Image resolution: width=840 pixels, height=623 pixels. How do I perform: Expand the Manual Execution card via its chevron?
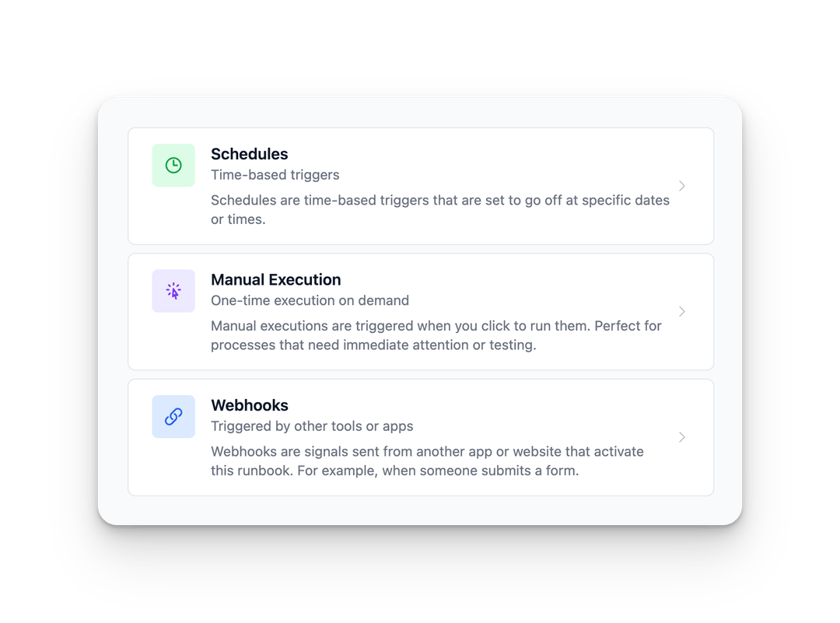[x=682, y=311]
